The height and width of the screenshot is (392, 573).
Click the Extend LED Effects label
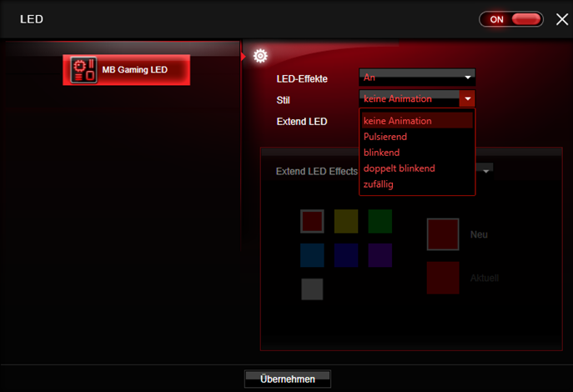tap(316, 171)
